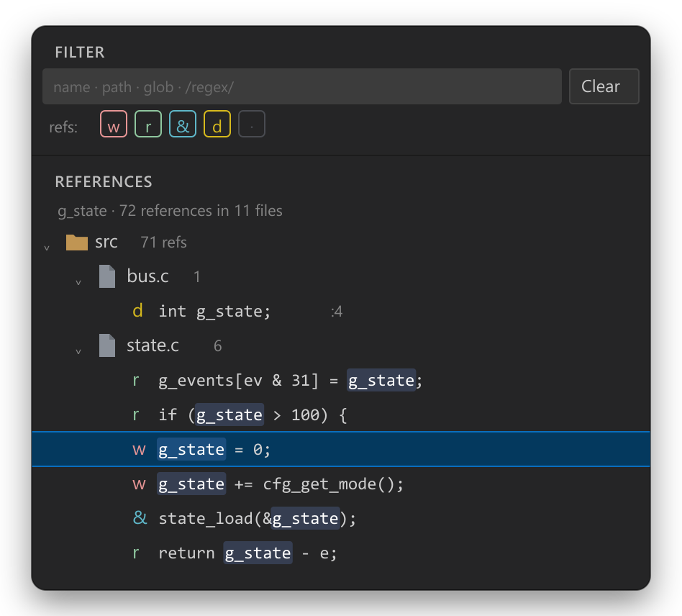Image resolution: width=682 pixels, height=616 pixels.
Task: Click the 'r' marker beside the if statement
Action: 136,415
